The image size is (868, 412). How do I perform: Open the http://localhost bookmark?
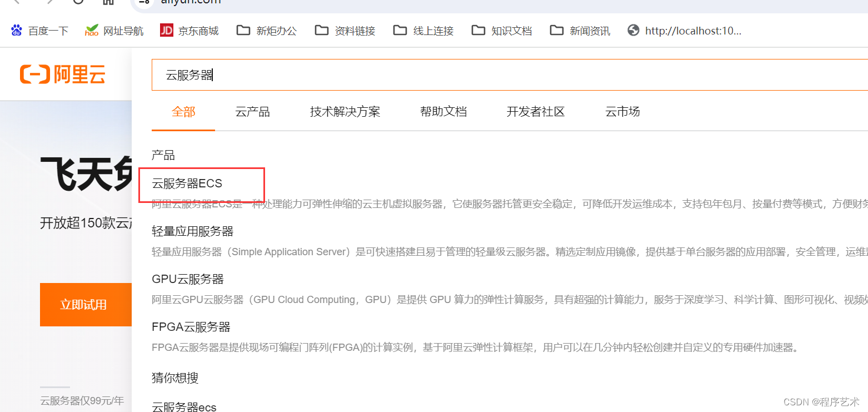coord(685,31)
